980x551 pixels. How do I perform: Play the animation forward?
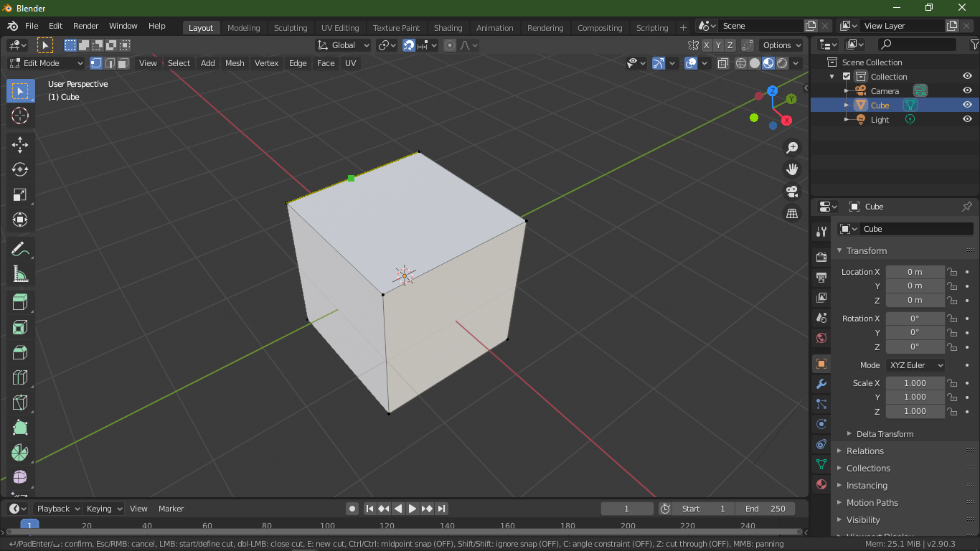click(413, 509)
